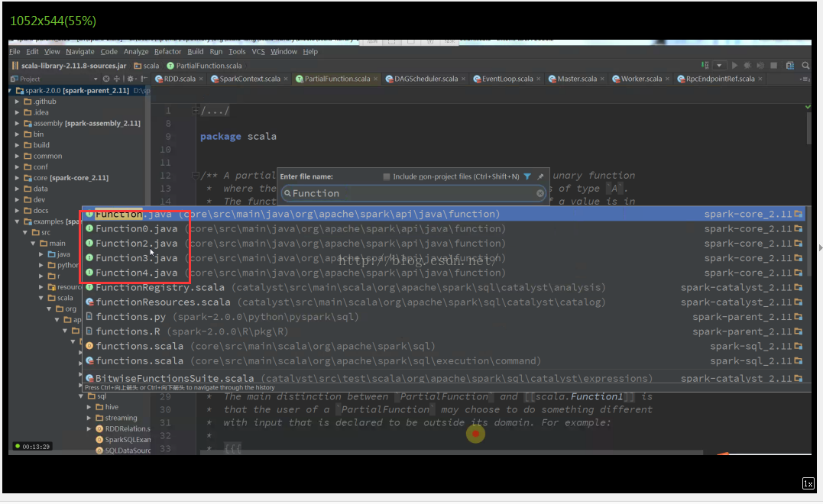Viewport: 823px width, 504px height.
Task: Select Function2.java in results
Action: (444, 244)
